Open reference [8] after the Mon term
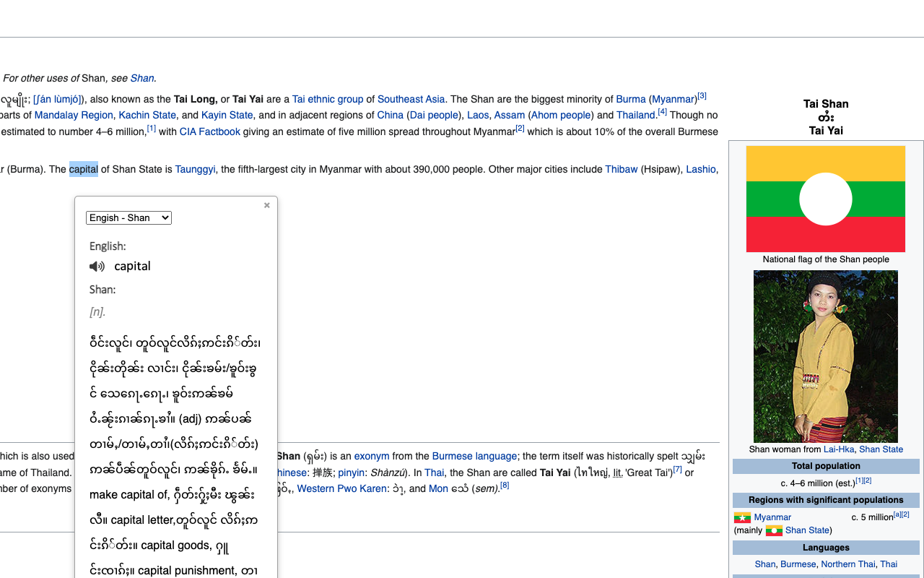Image resolution: width=924 pixels, height=578 pixels. click(504, 485)
